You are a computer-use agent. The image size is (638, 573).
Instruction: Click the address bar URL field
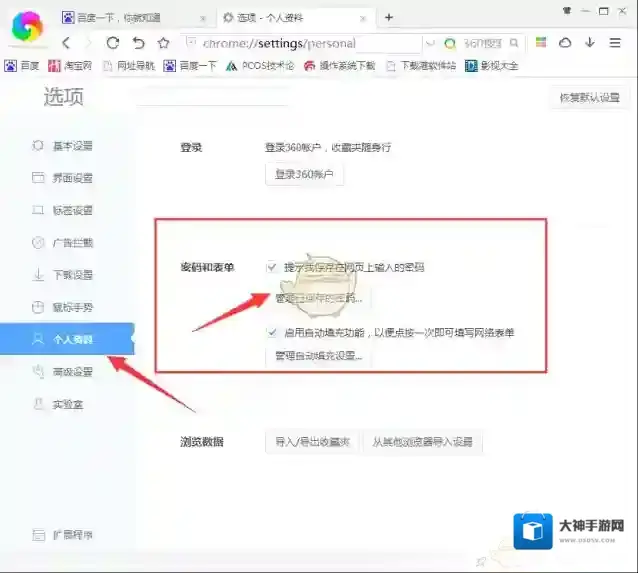click(x=301, y=43)
